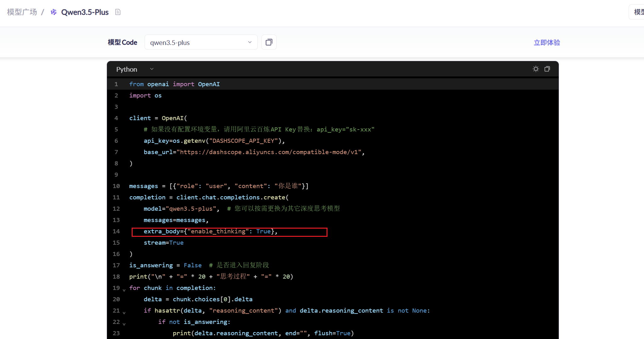This screenshot has width=644, height=339.
Task: Click print(delta.reasoning_content line 23
Action: tap(263, 333)
